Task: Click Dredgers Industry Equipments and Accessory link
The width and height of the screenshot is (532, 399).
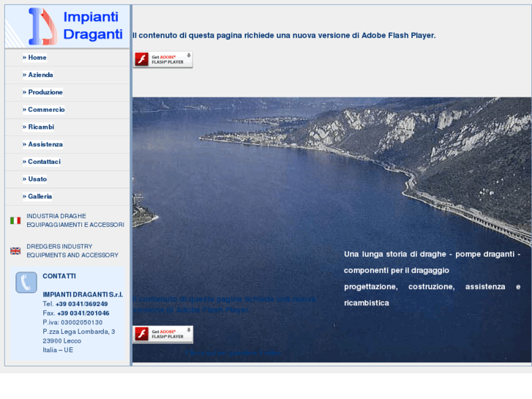Action: point(72,250)
